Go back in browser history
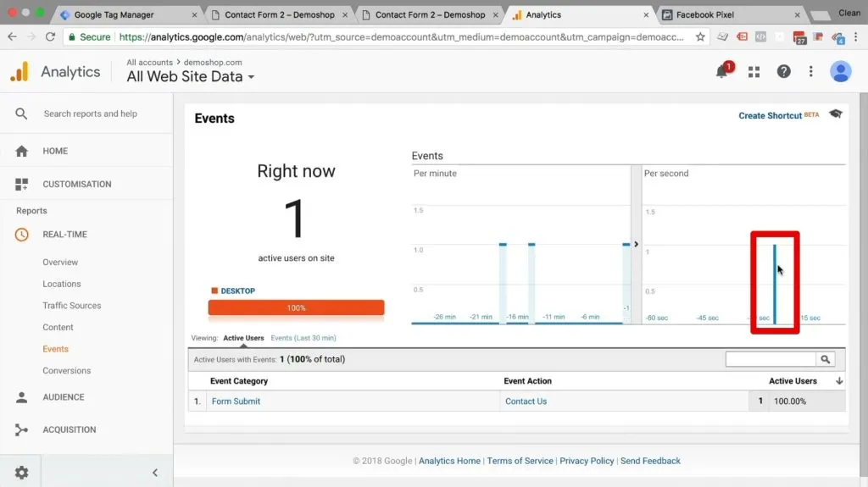Viewport: 868px width, 487px height. click(12, 37)
